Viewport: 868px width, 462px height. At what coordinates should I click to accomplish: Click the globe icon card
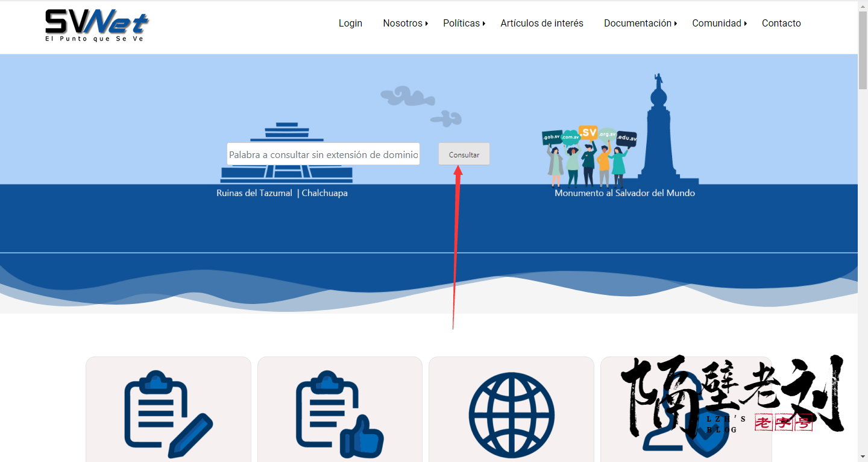click(511, 410)
